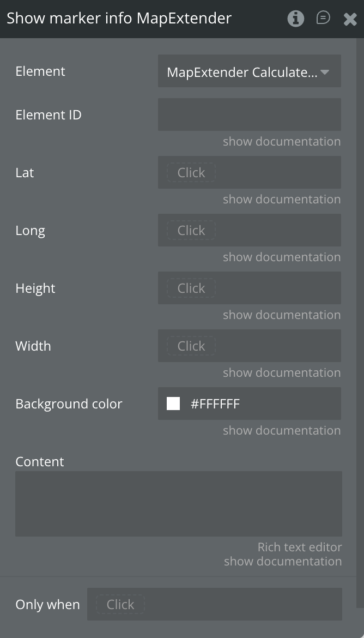Viewport: 364px width, 638px height.
Task: Show documentation for Width
Action: coord(281,373)
